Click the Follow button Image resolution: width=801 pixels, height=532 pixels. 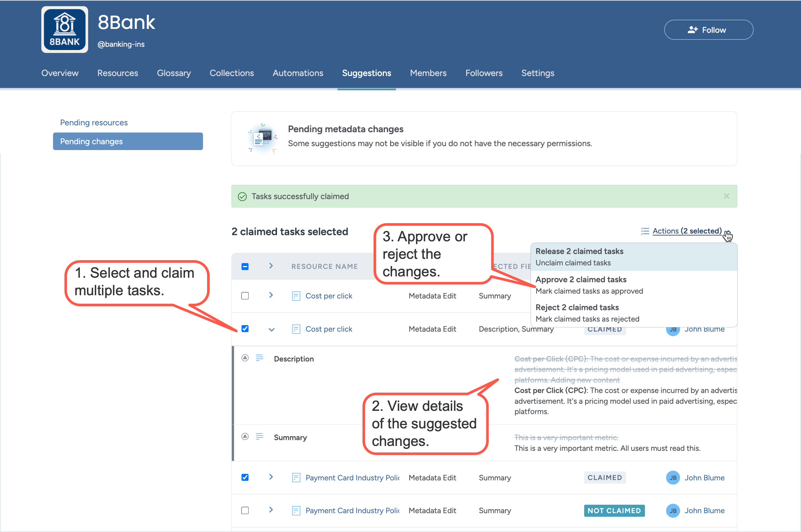[708, 30]
